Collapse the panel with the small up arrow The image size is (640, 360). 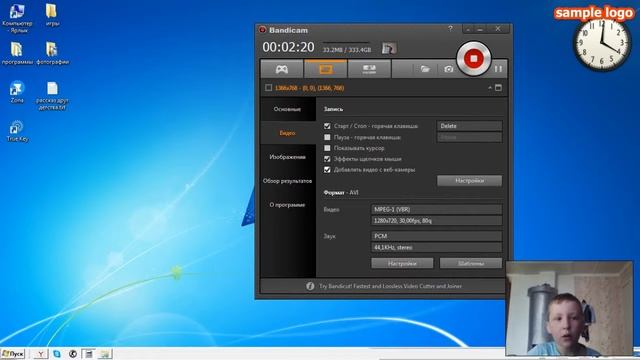(x=490, y=88)
